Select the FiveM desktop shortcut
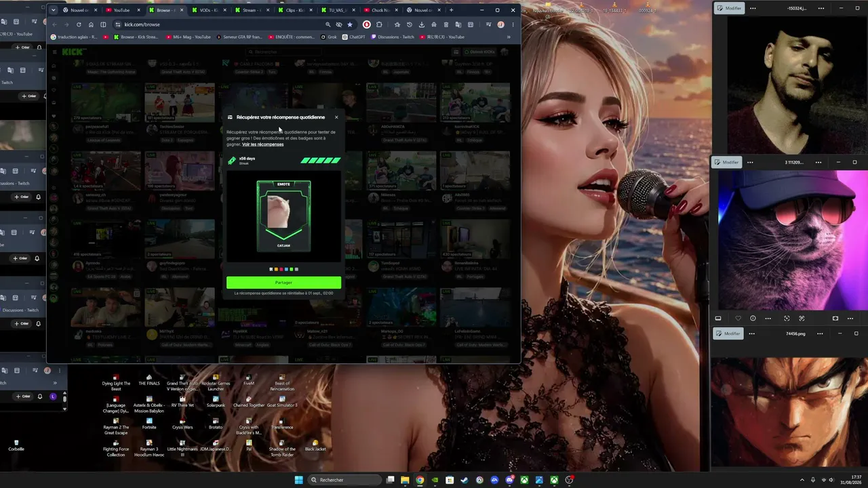Screen dimensions: 868x488 249,380
